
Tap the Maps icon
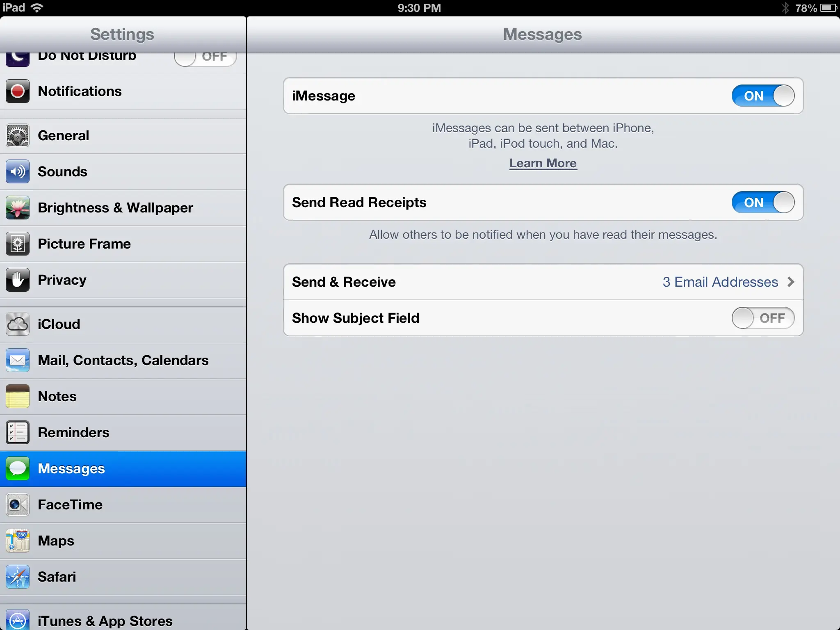pos(18,541)
